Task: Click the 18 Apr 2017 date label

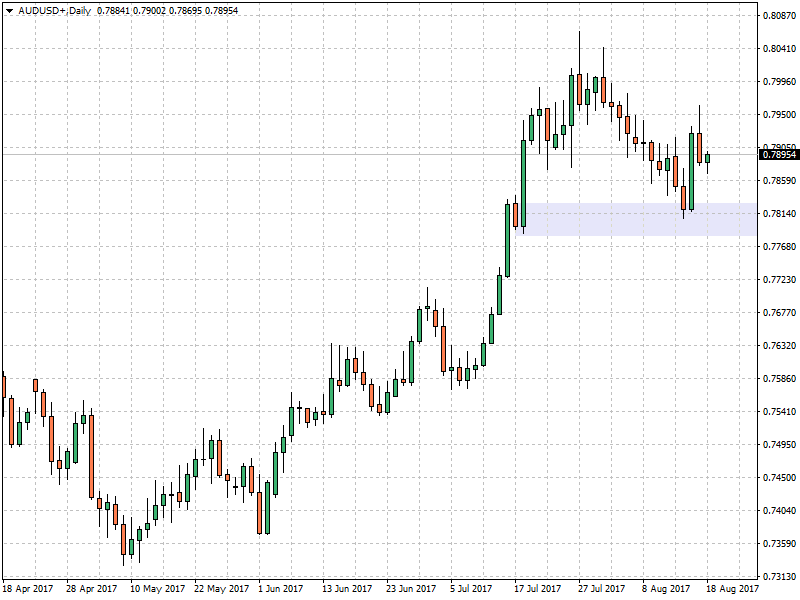Action: click(30, 590)
